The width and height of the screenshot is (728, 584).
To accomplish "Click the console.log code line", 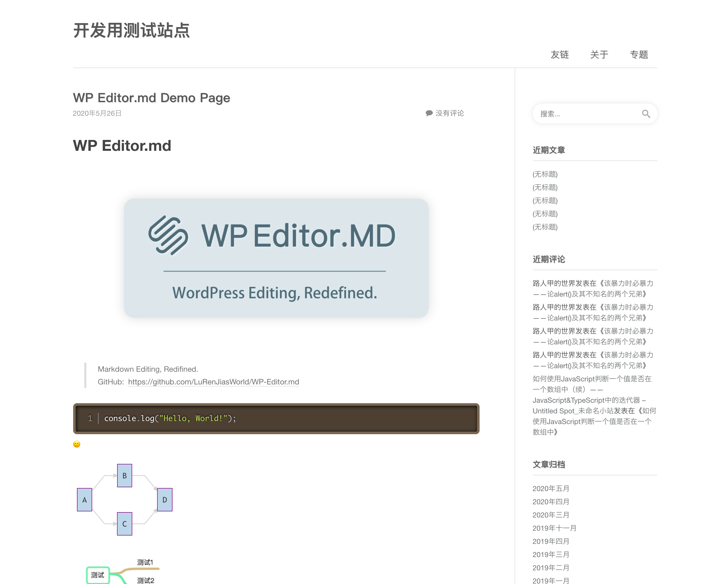I will pos(170,418).
